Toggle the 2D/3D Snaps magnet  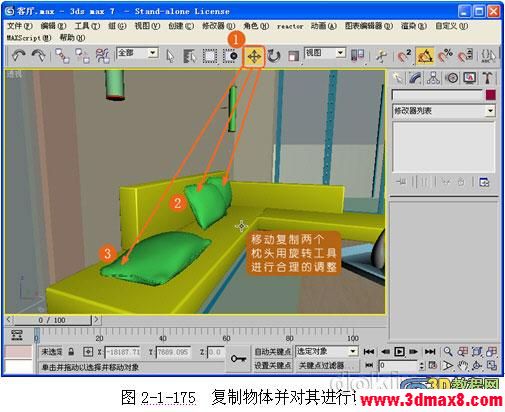point(404,56)
